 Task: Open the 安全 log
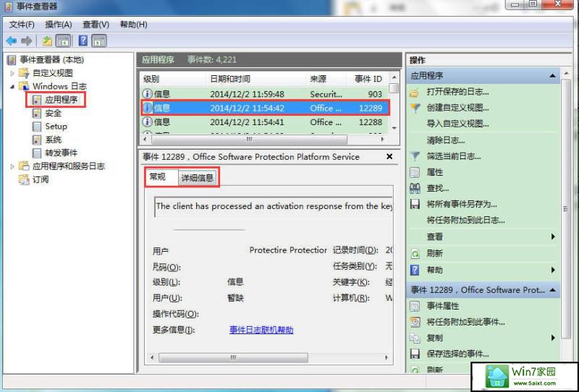point(53,113)
